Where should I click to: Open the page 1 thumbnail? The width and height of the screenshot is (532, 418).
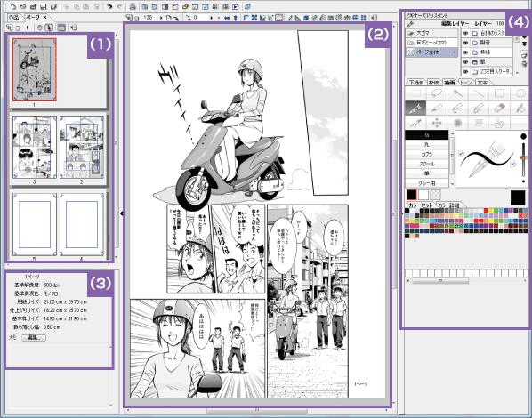pyautogui.click(x=35, y=69)
